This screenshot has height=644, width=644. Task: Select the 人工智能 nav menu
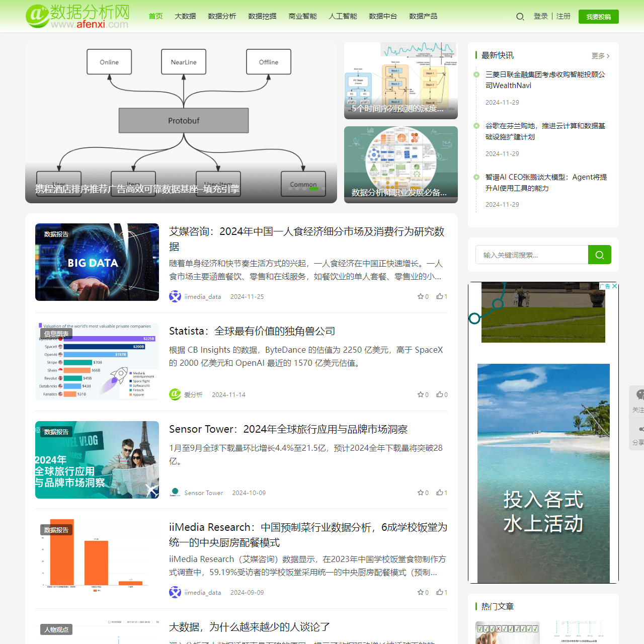coord(343,16)
